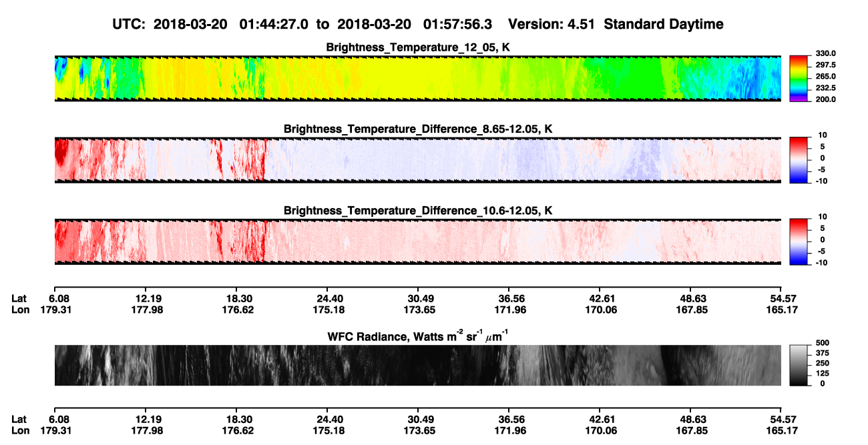Click the 265.0 colorbar label
Viewport: 868px width, 445px height.
click(x=826, y=76)
